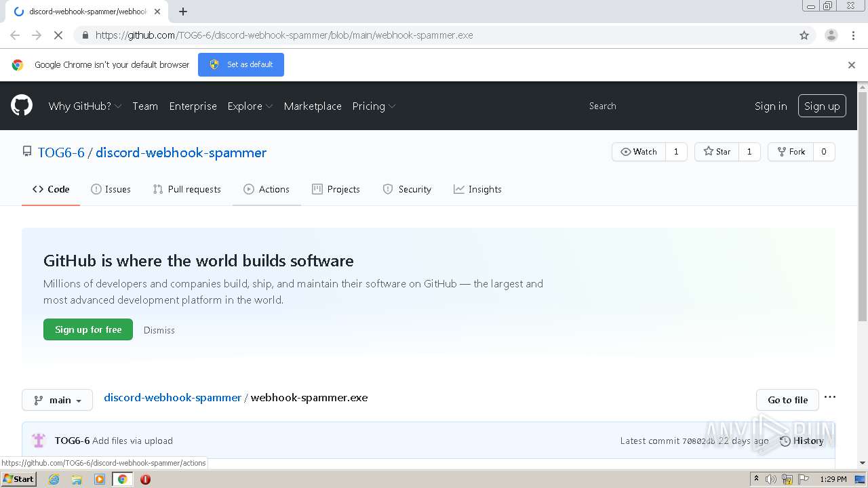The image size is (868, 488).
Task: Open file History
Action: pyautogui.click(x=802, y=441)
